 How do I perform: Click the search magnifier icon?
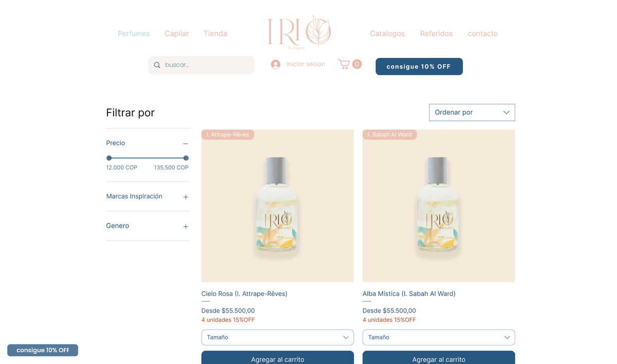tap(157, 65)
